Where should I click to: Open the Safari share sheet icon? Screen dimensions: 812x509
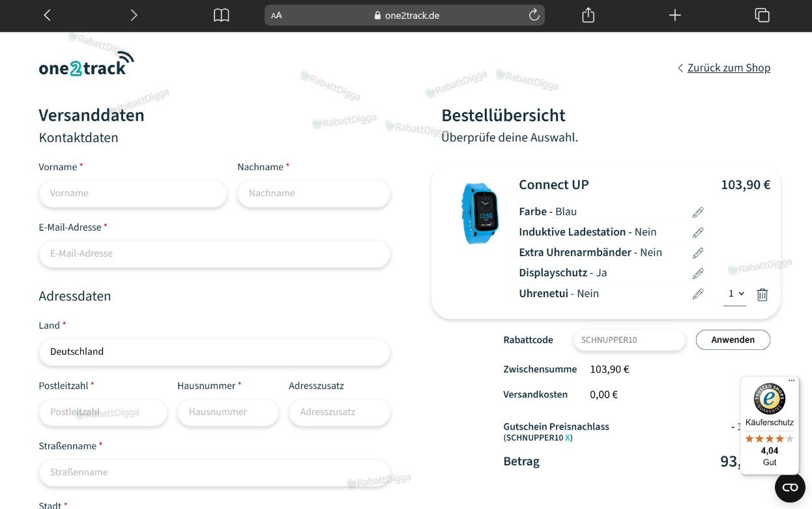coord(588,15)
